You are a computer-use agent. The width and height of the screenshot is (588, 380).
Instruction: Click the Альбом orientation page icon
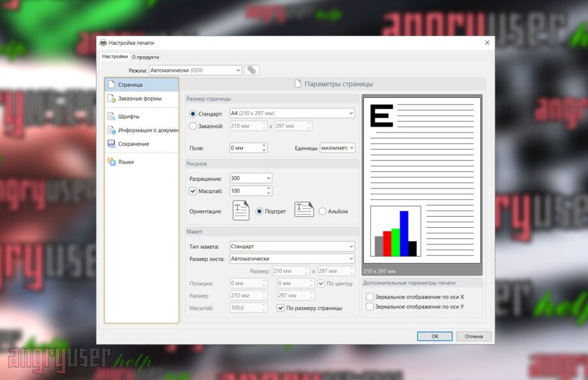point(304,210)
